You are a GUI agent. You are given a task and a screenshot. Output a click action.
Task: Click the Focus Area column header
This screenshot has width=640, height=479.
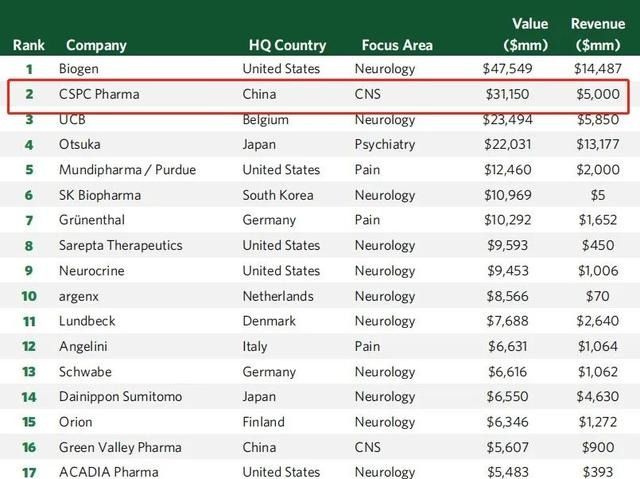397,45
